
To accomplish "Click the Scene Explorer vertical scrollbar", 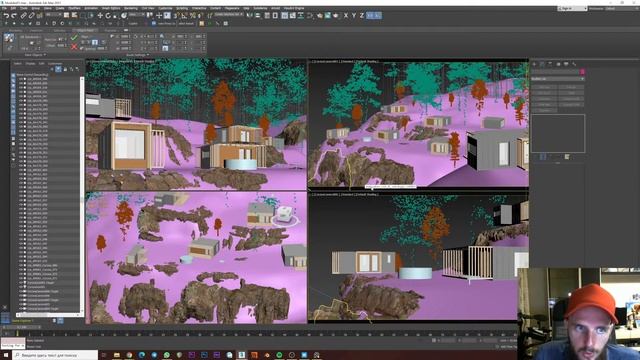I will click(x=82, y=194).
